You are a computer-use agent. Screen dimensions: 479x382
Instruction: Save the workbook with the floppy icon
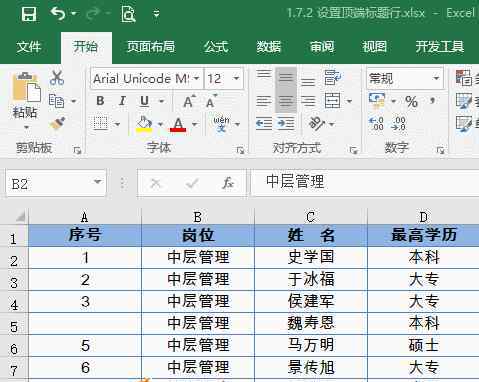pos(29,14)
